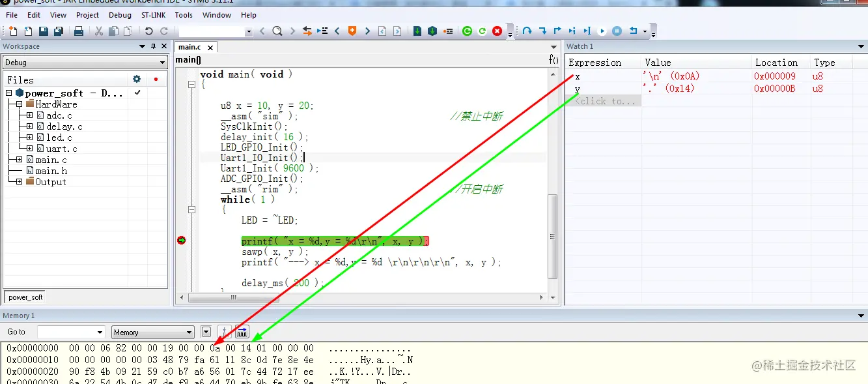Click the Reset debug icon

coord(633,31)
